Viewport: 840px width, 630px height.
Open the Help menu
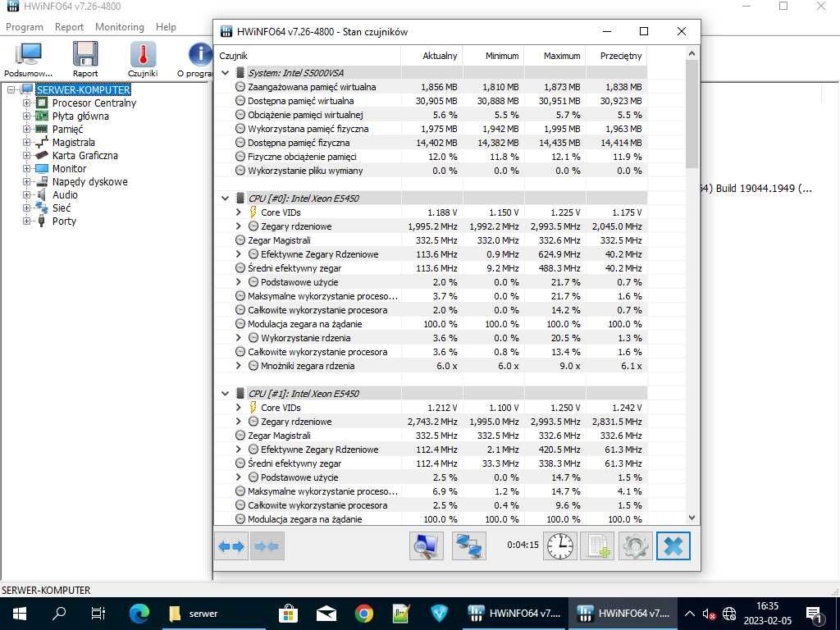point(166,27)
